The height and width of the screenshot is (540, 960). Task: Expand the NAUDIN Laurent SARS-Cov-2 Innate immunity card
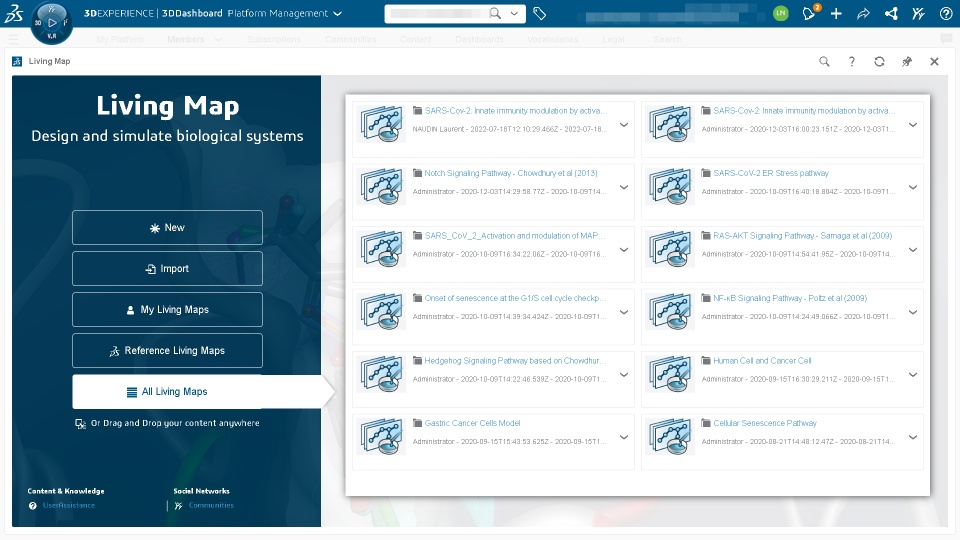tap(624, 125)
